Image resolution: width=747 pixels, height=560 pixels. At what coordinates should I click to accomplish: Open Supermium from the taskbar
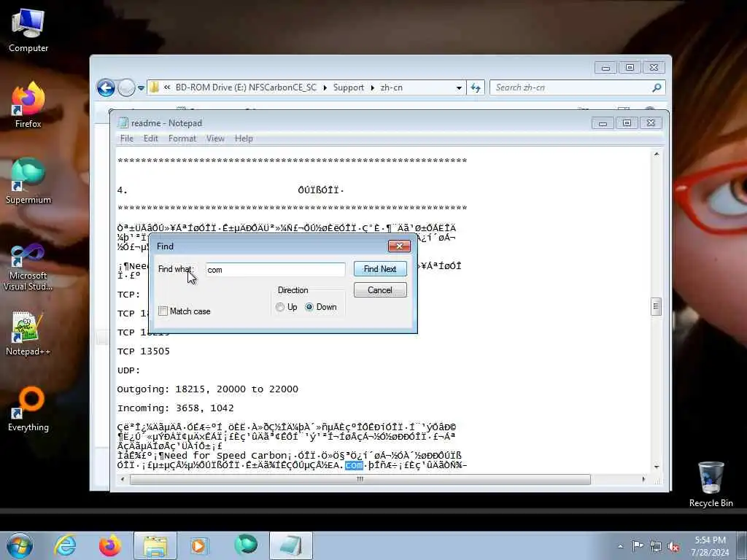pos(246,545)
